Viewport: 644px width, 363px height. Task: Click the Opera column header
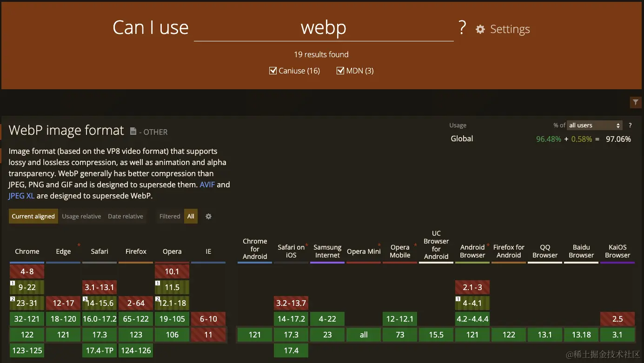coord(172,251)
